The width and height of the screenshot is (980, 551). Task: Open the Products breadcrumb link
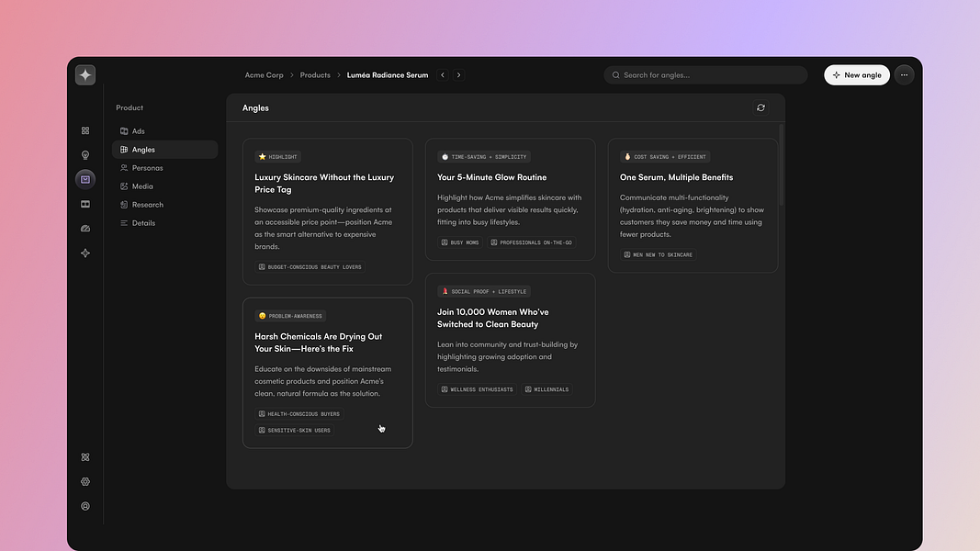[x=315, y=74]
